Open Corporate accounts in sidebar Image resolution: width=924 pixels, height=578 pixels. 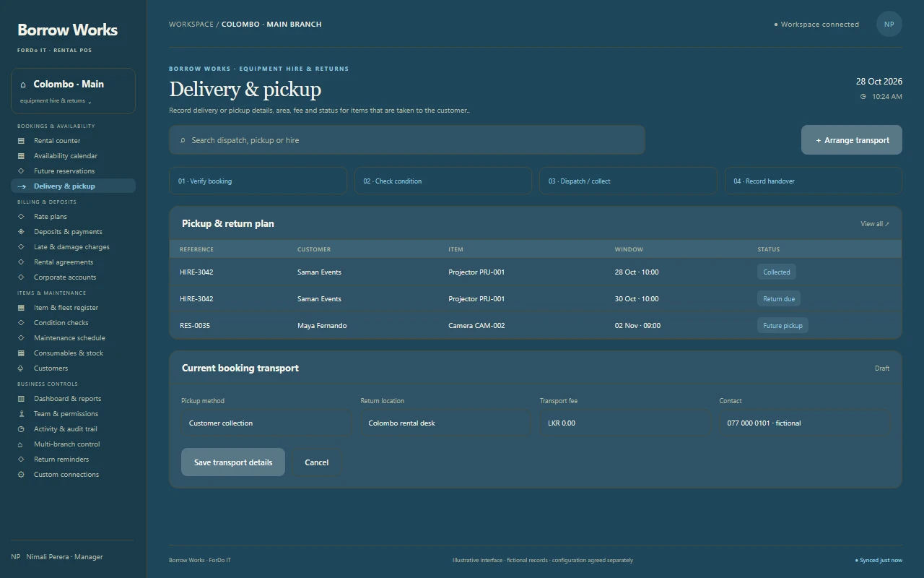73,277
